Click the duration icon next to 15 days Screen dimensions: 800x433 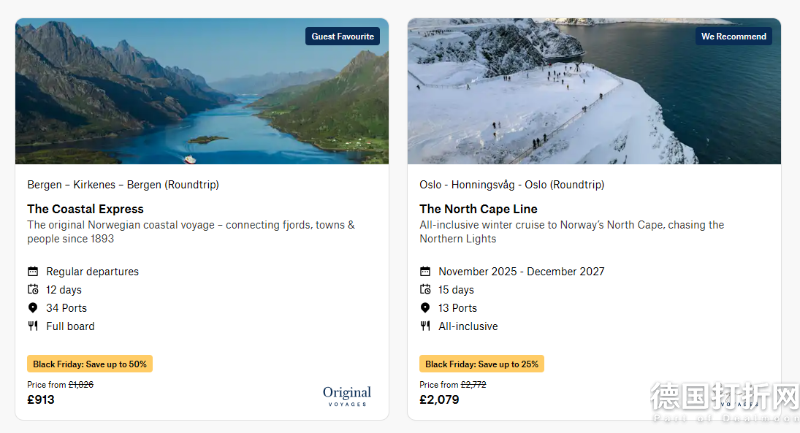[425, 290]
